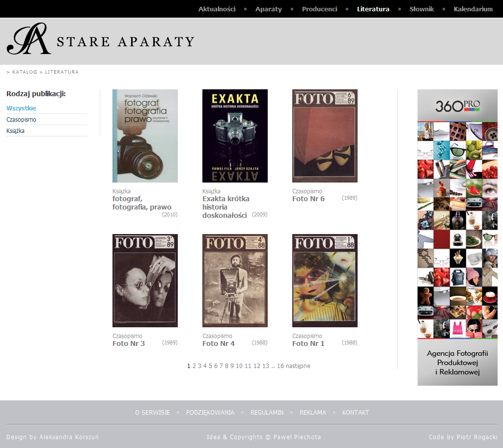Open the Słownik menu item

[x=421, y=9]
